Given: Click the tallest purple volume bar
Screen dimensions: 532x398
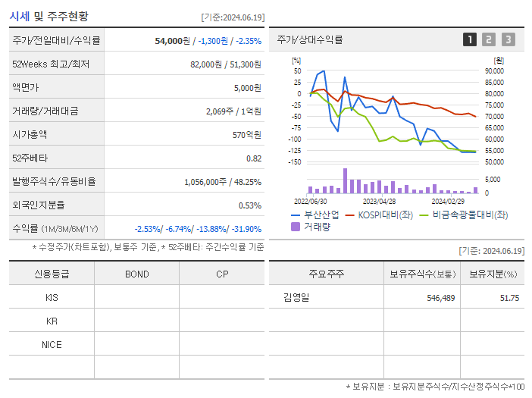Looking at the screenshot, I should (345, 181).
